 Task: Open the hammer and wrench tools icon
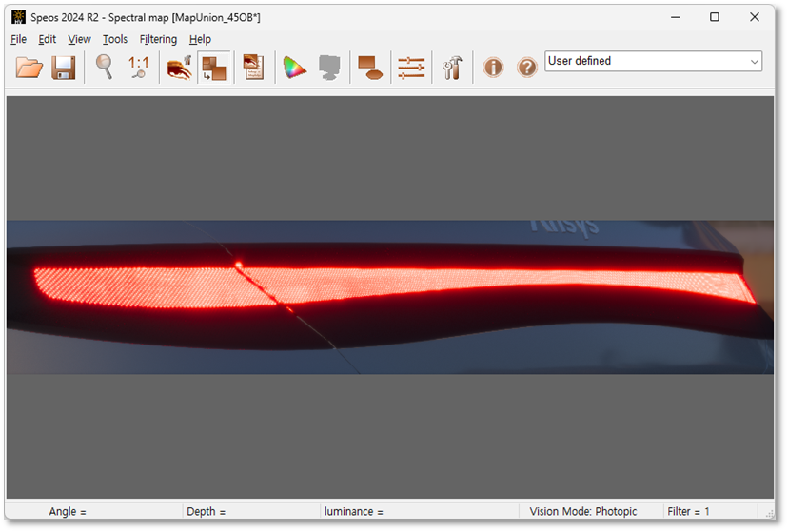click(452, 68)
